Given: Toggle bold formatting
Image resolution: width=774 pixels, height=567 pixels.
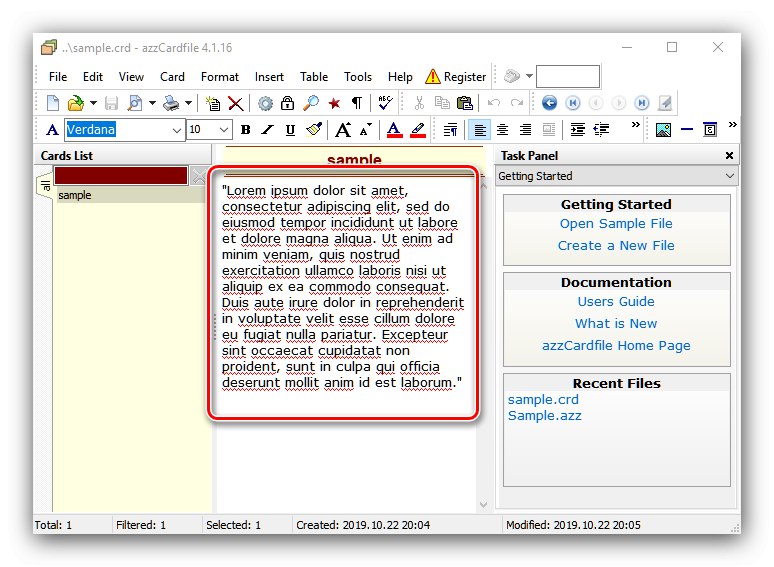Looking at the screenshot, I should pyautogui.click(x=245, y=130).
